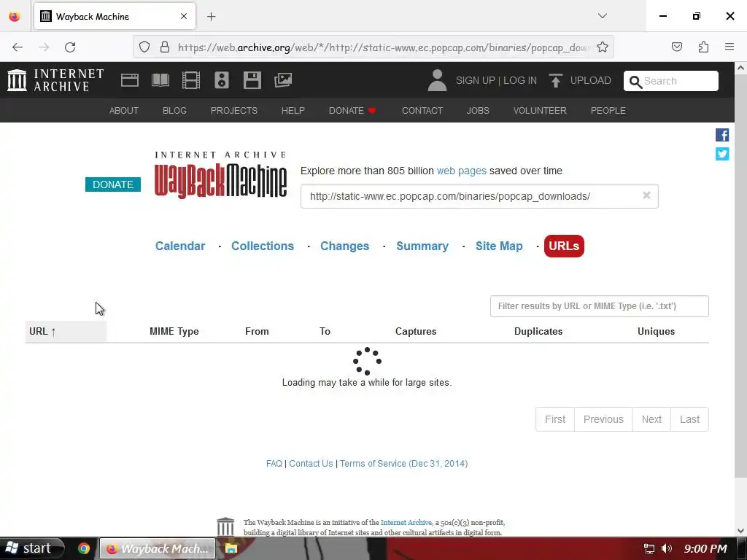Viewport: 747px width, 560px height.
Task: Share via the Twitter icon
Action: click(722, 154)
